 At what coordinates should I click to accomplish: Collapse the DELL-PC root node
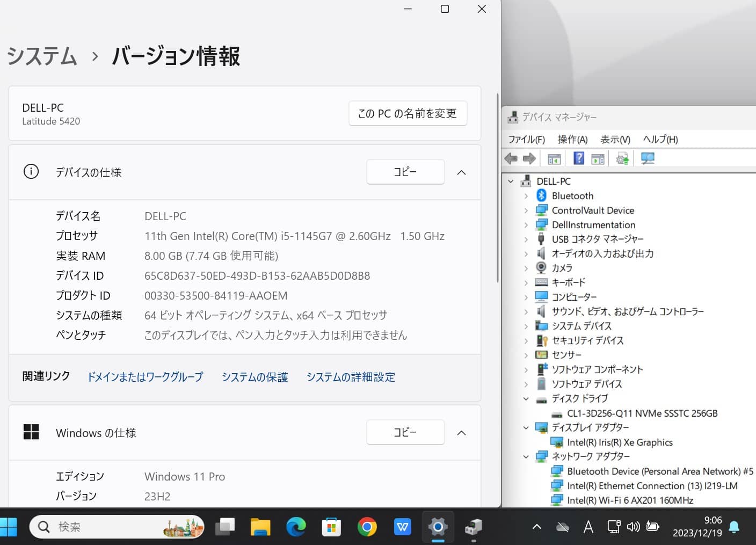[x=511, y=181]
